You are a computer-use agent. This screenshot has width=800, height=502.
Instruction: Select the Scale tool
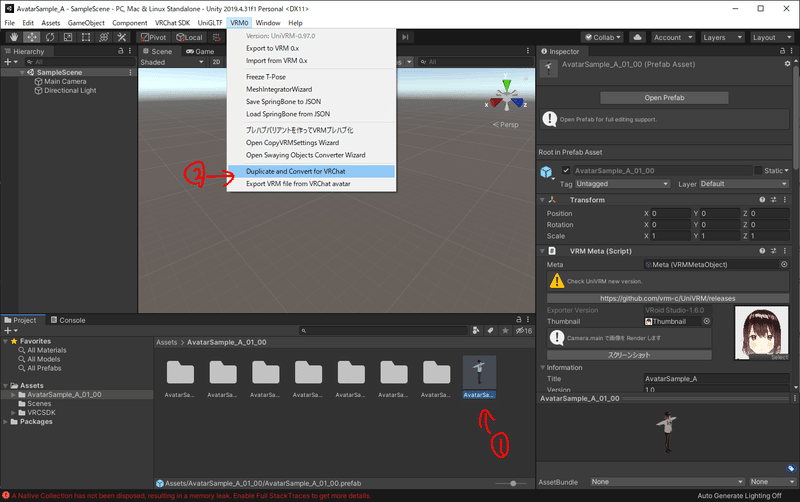coord(67,37)
